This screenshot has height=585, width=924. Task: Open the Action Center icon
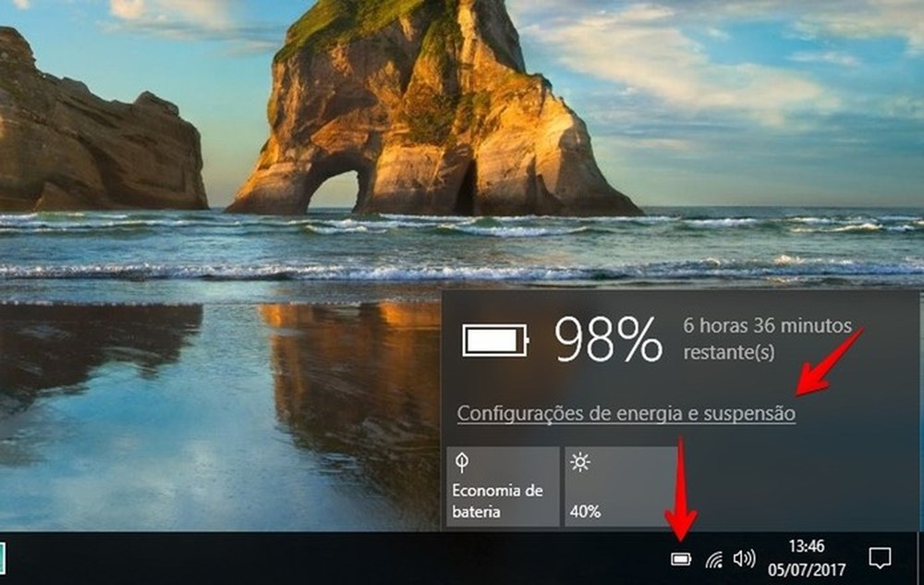879,558
